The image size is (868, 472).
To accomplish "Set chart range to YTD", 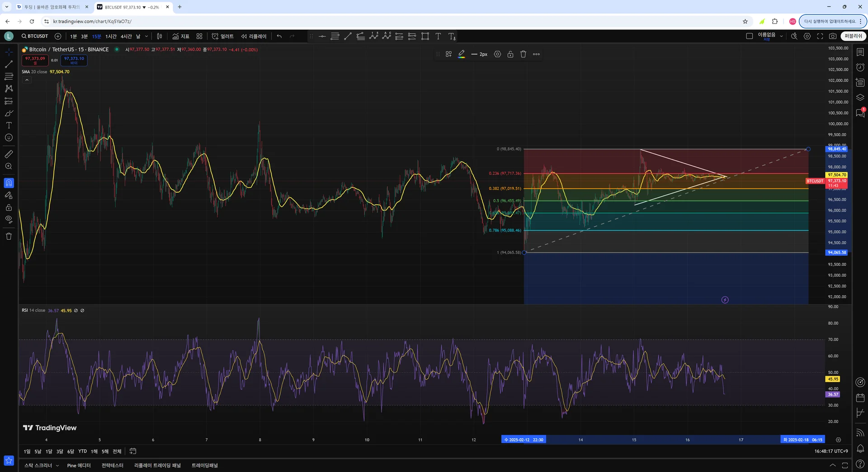I will (x=82, y=451).
